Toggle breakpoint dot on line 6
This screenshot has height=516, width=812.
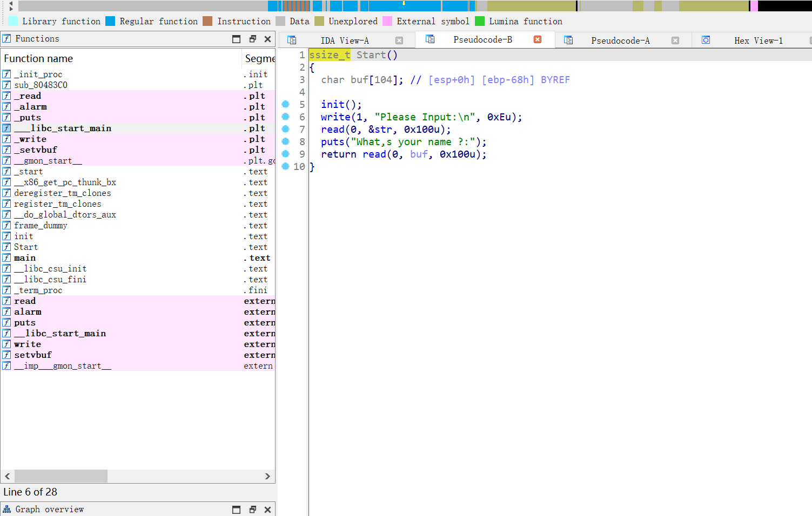(x=286, y=117)
